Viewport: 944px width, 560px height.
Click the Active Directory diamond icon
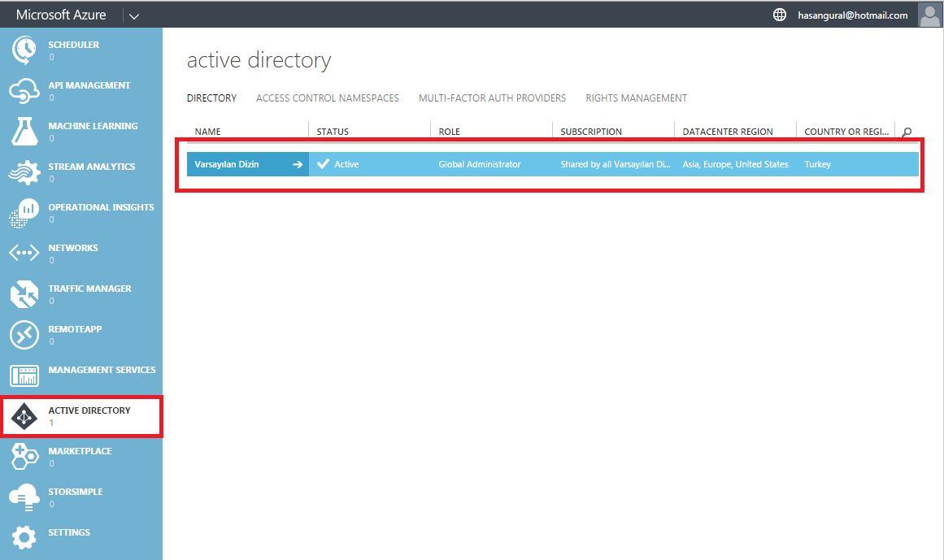(24, 416)
